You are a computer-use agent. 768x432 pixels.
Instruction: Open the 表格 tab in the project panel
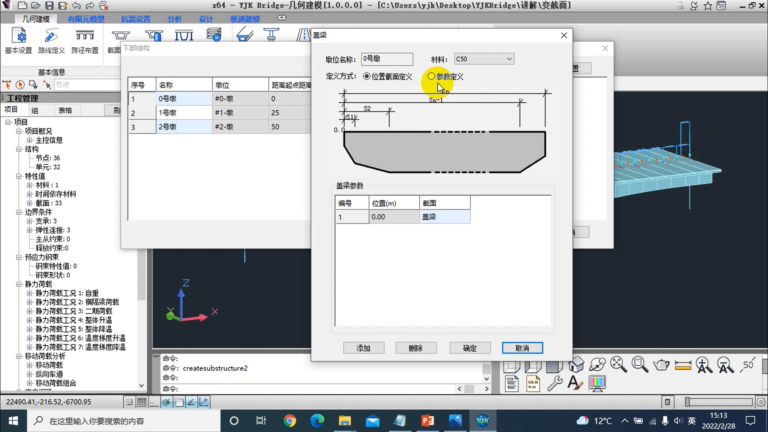(x=65, y=110)
